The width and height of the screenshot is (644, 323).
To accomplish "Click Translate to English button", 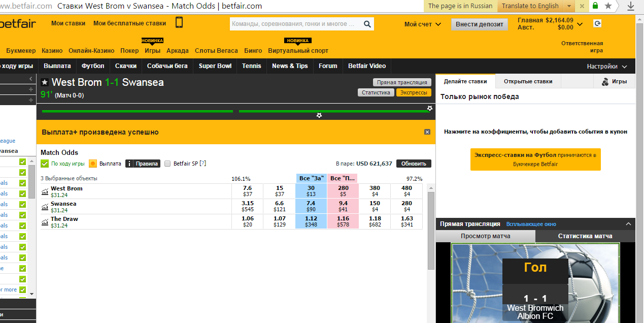I will click(530, 6).
